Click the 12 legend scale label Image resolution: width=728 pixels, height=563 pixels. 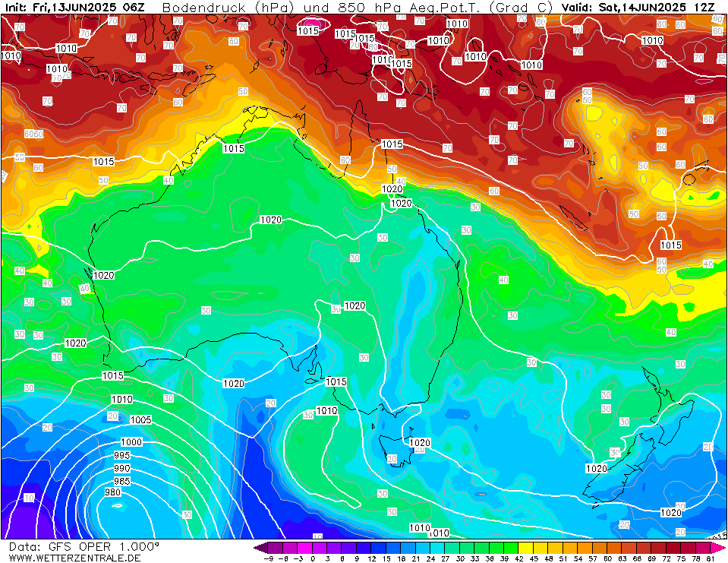372,558
